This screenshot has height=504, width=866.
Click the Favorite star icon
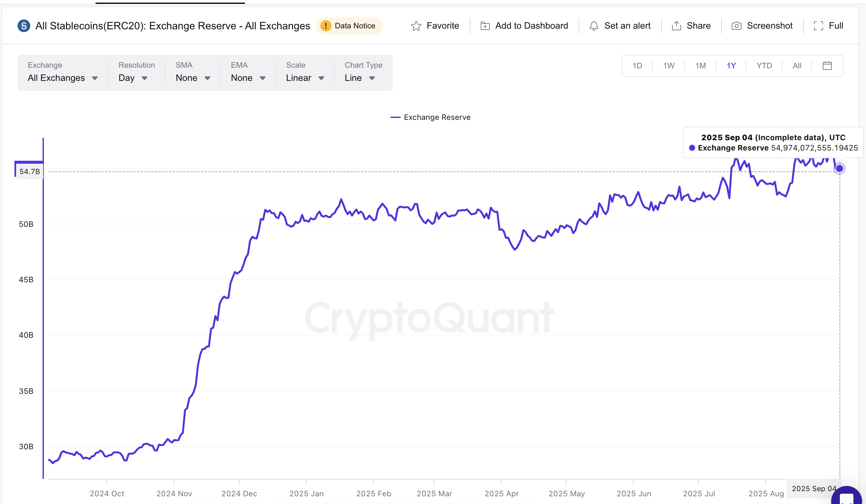point(416,26)
